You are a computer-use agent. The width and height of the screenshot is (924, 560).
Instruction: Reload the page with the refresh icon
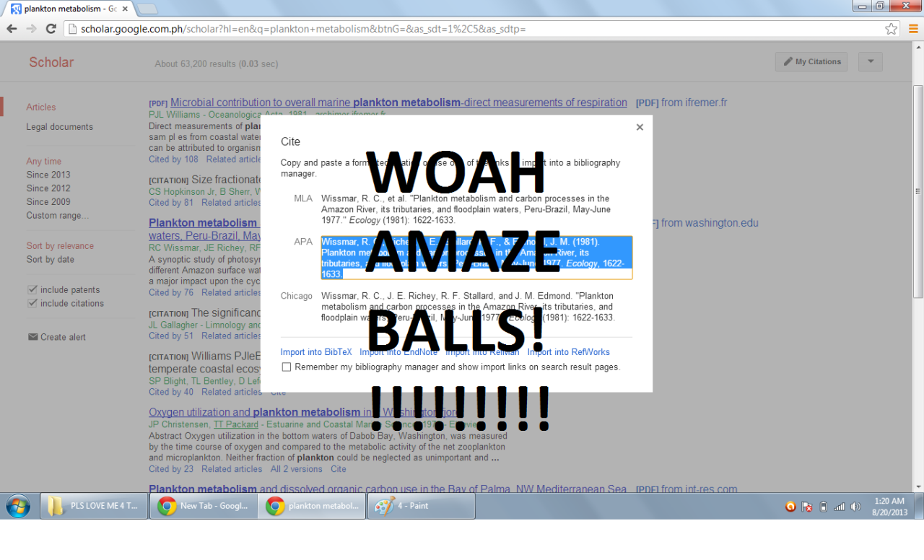pos(51,29)
